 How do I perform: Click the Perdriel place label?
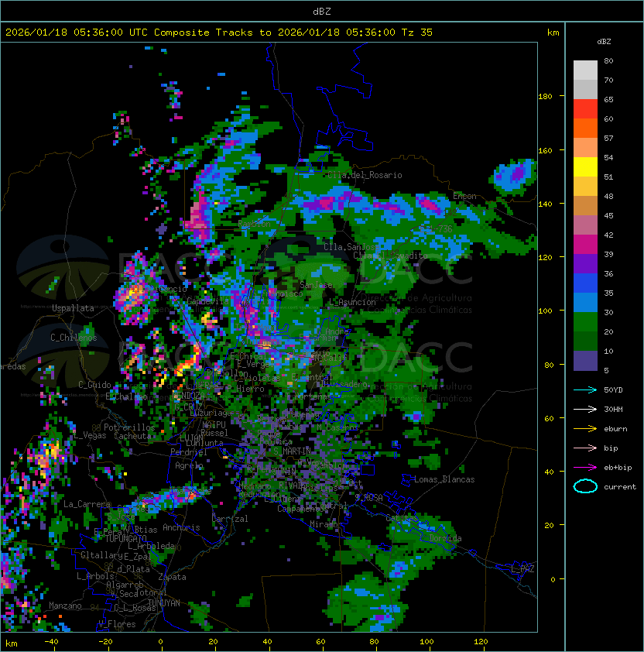point(189,452)
